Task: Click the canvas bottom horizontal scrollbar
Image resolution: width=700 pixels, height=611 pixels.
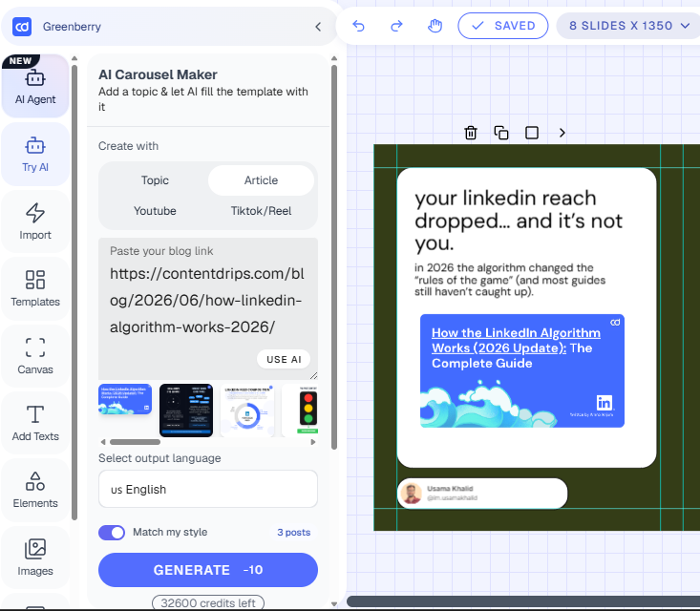Action: tap(523, 601)
